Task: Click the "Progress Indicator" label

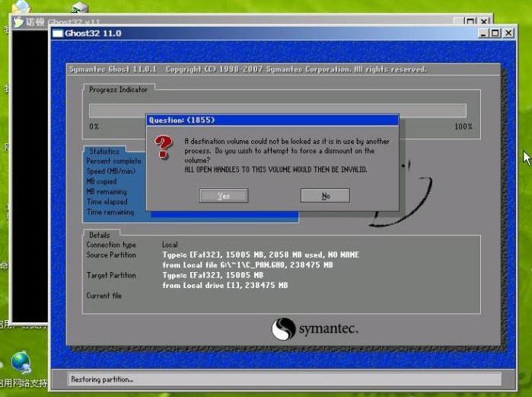Action: pos(118,90)
